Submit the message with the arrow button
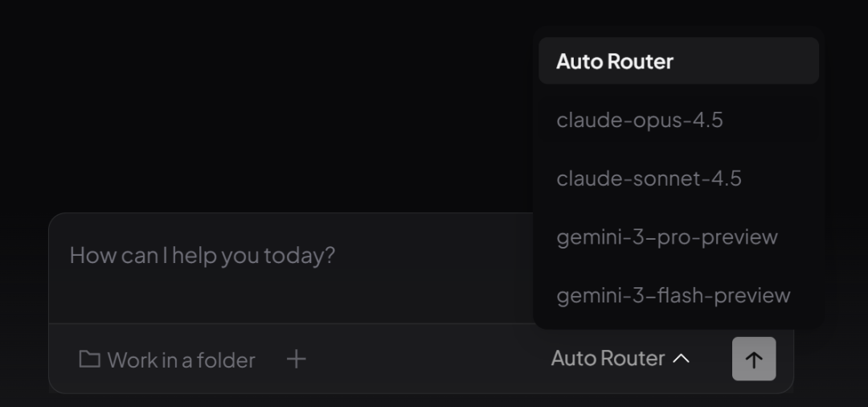 (754, 360)
